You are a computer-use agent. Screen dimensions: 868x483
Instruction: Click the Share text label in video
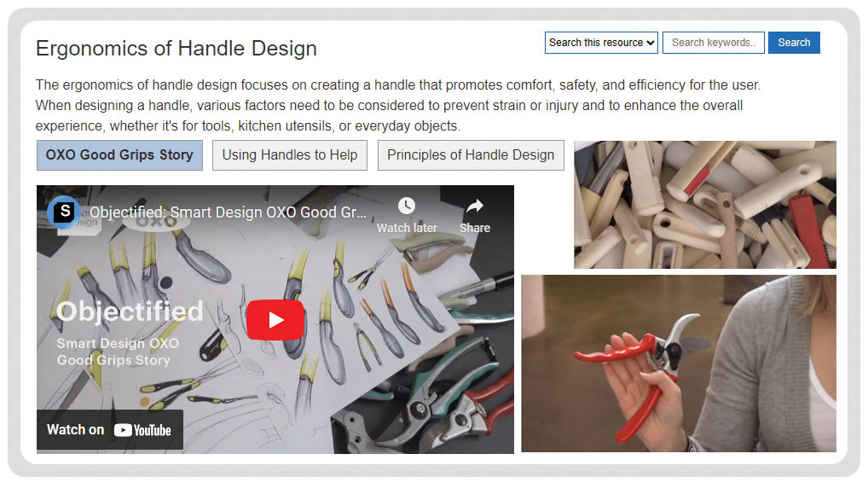click(474, 228)
